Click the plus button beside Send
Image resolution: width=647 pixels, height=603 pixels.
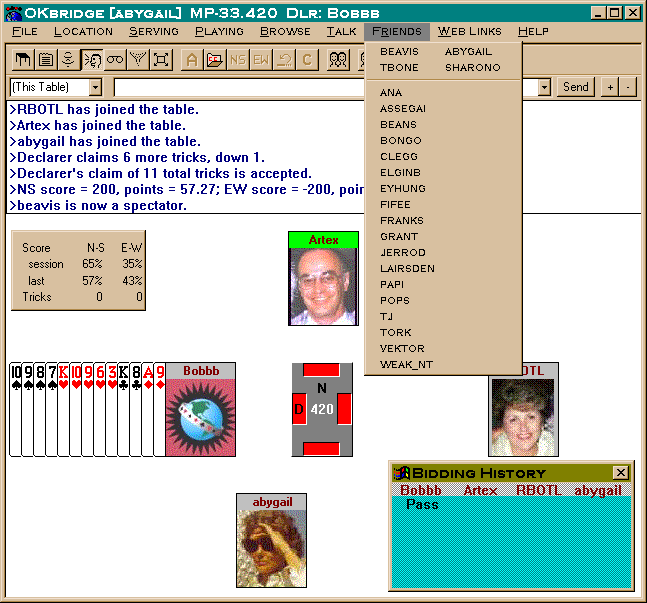click(x=610, y=87)
